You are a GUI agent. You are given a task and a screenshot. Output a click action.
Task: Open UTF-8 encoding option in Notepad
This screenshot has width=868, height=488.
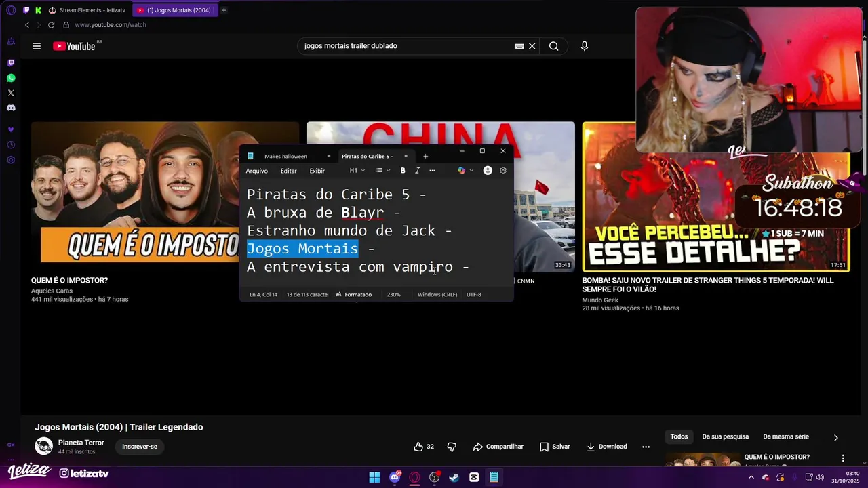coord(474,295)
